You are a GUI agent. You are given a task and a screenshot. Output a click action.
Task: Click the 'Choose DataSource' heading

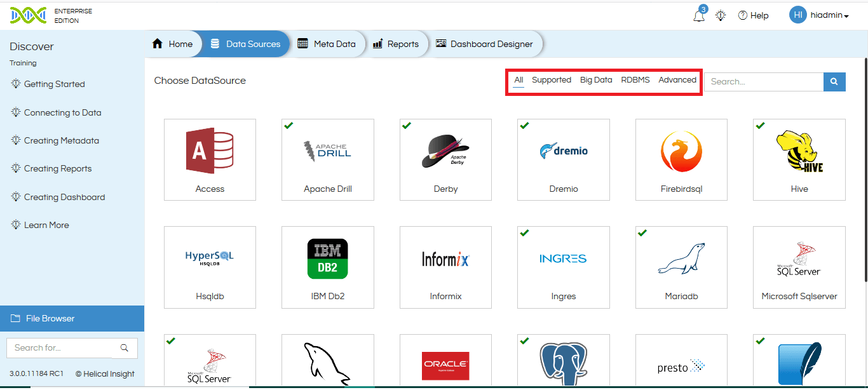[200, 81]
